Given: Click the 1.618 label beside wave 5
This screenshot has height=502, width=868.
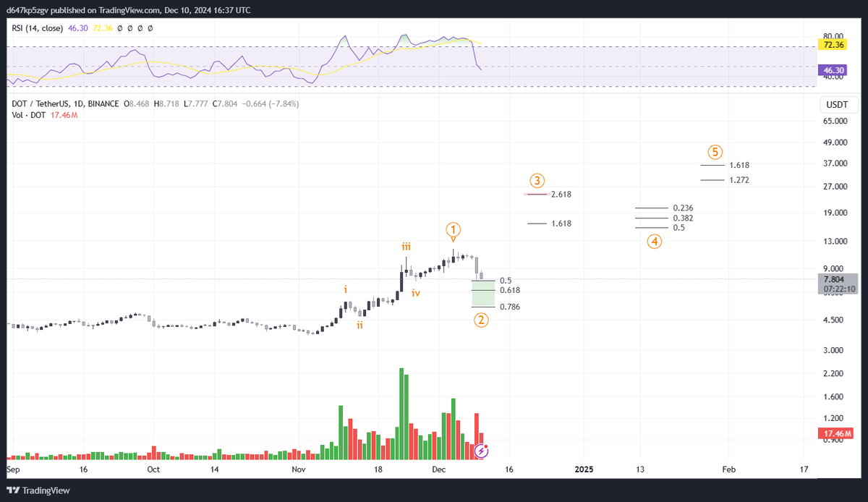Looking at the screenshot, I should (739, 165).
